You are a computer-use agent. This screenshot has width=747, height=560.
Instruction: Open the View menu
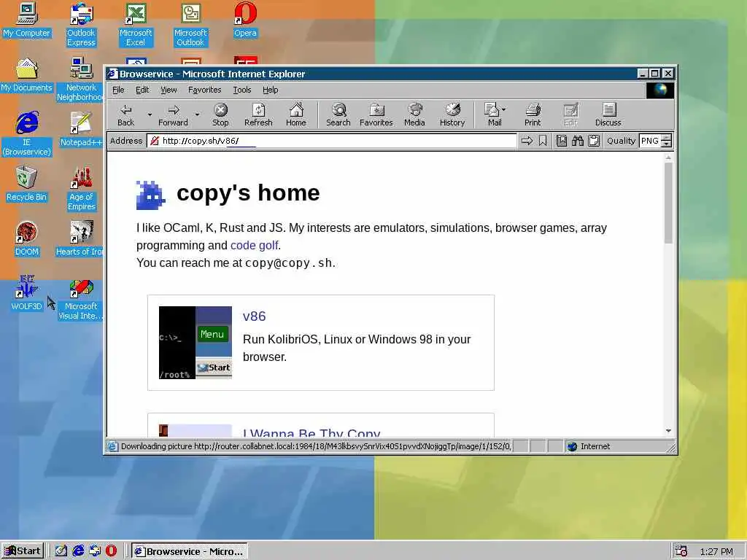(169, 90)
